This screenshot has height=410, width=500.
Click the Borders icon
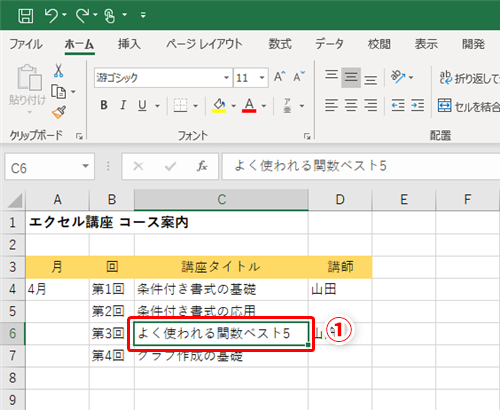point(180,105)
